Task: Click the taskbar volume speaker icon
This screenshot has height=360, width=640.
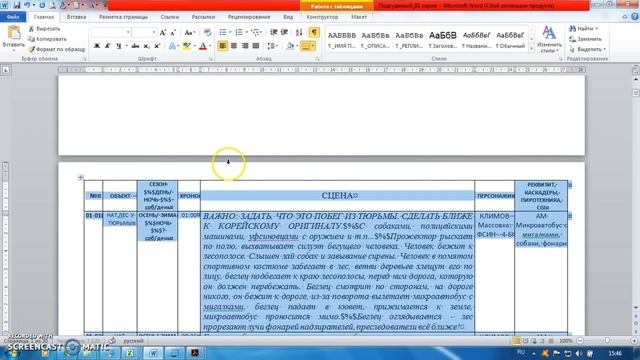Action: pyautogui.click(x=579, y=353)
